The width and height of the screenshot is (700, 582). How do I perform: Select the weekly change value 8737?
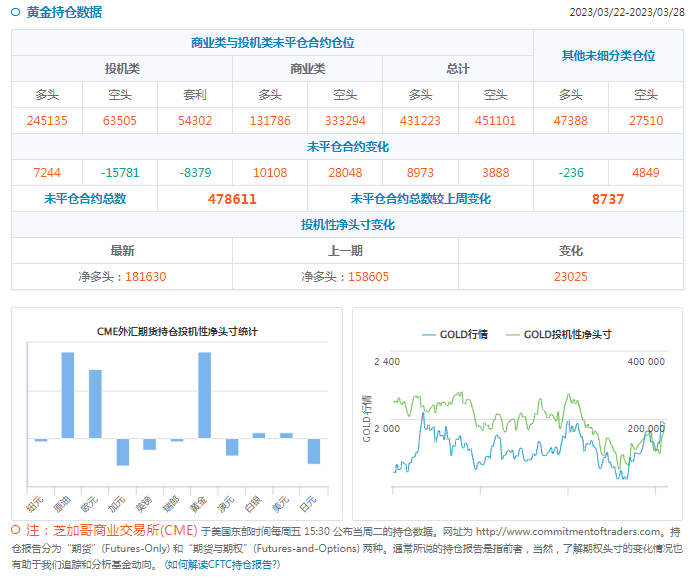tap(608, 199)
